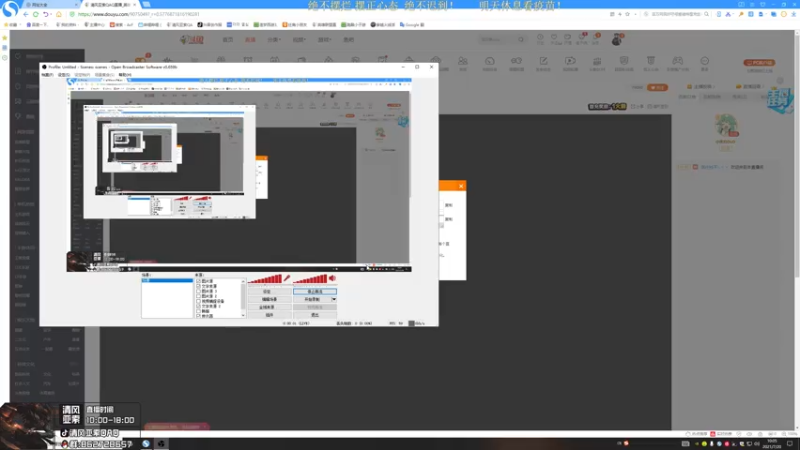This screenshot has width=800, height=450.
Task: Open the dropdown arrow beside 开始录制
Action: pyautogui.click(x=334, y=299)
